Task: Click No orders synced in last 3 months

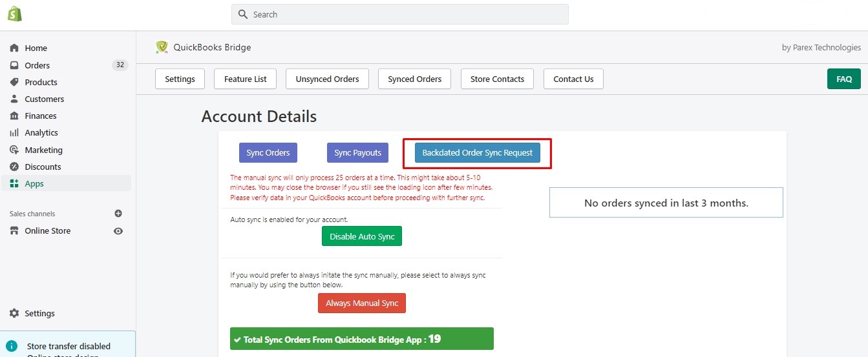Action: pyautogui.click(x=666, y=203)
